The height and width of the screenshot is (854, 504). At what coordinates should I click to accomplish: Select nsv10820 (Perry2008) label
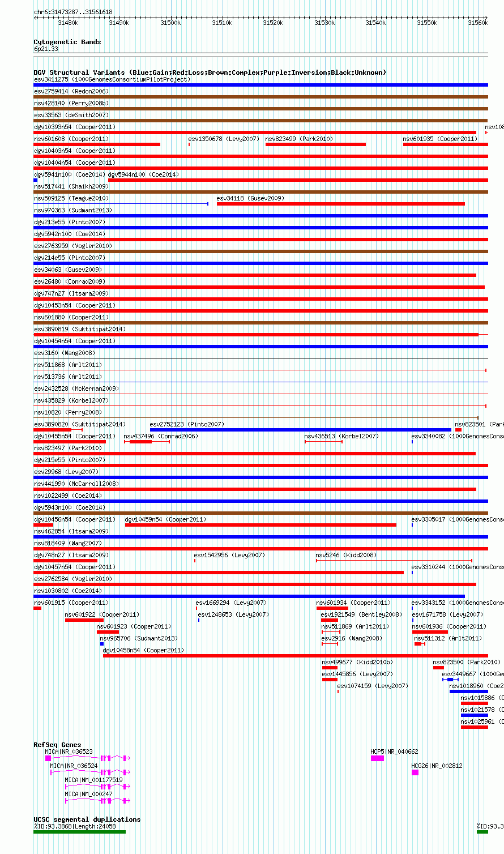pos(68,412)
